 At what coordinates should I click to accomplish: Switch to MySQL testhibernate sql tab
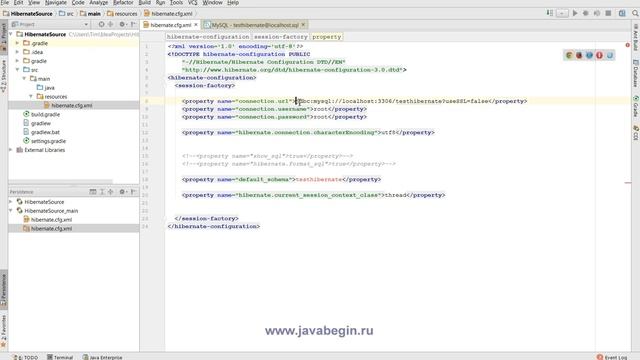coord(255,25)
